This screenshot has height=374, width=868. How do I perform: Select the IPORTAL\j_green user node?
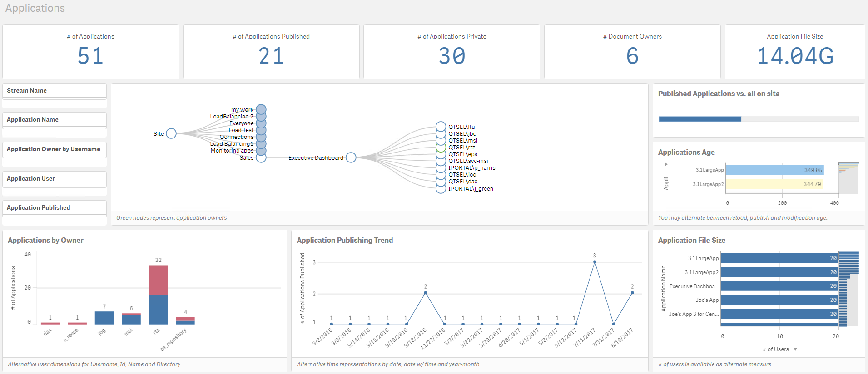441,188
